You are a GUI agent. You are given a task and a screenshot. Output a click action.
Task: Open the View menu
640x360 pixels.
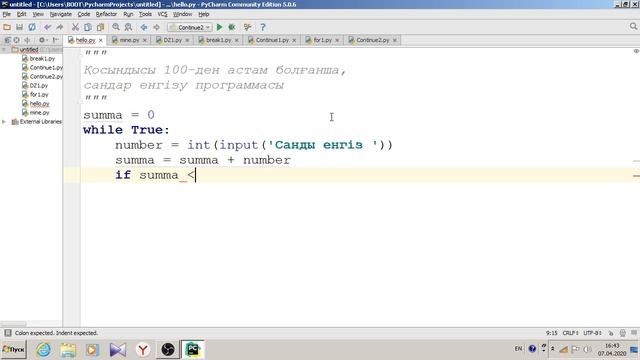[x=38, y=14]
